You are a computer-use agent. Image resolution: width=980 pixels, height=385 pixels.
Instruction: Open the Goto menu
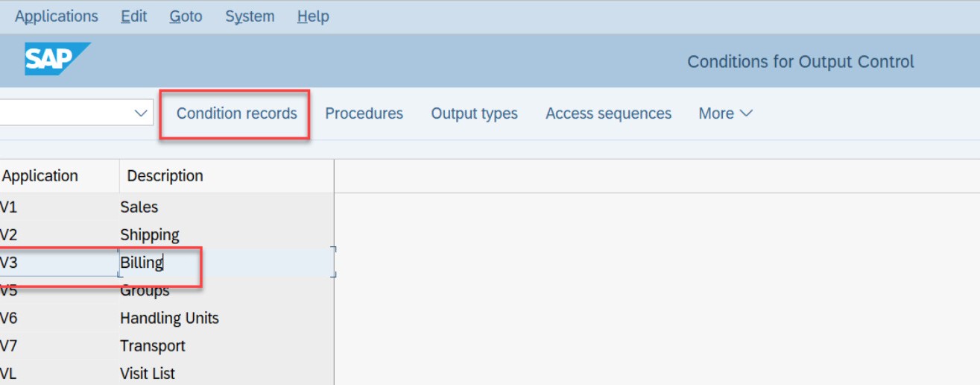click(x=186, y=16)
